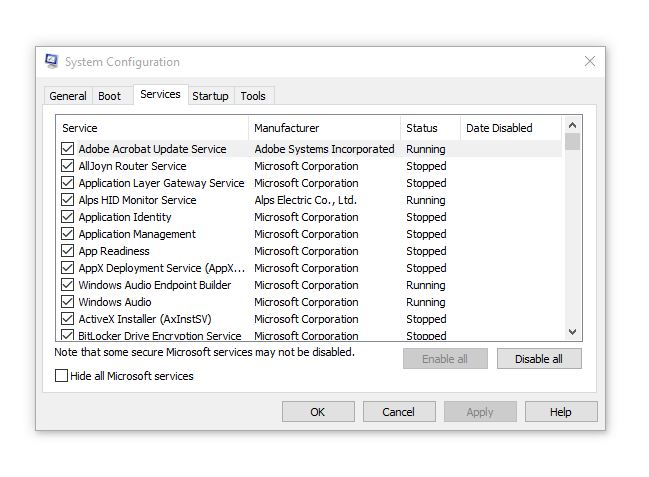Check Hide all Microsoft services
This screenshot has height=477, width=649.
coord(62,376)
